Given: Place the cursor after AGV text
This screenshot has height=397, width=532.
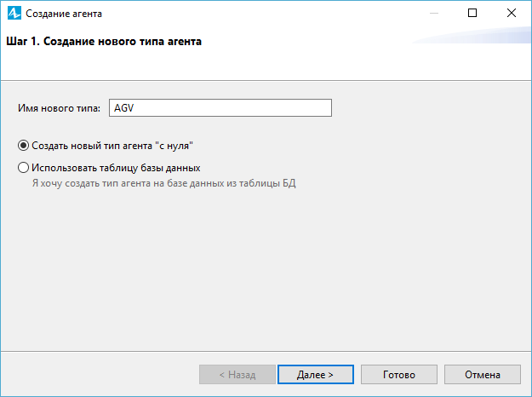Looking at the screenshot, I should (134, 107).
